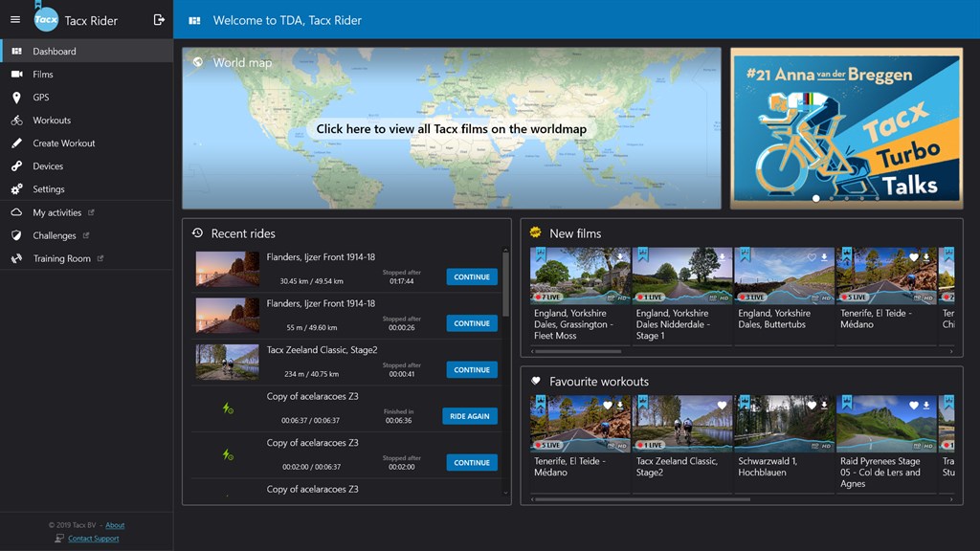Open Tacx Zeeland Classic thumbnail in Recent rides
980x551 pixels.
pyautogui.click(x=227, y=363)
